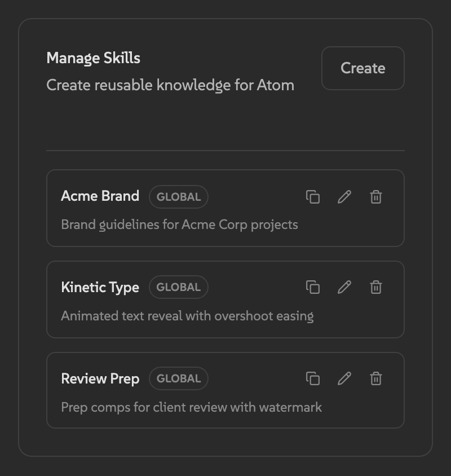Edit the Kinetic Type skill
The image size is (451, 476).
(344, 287)
